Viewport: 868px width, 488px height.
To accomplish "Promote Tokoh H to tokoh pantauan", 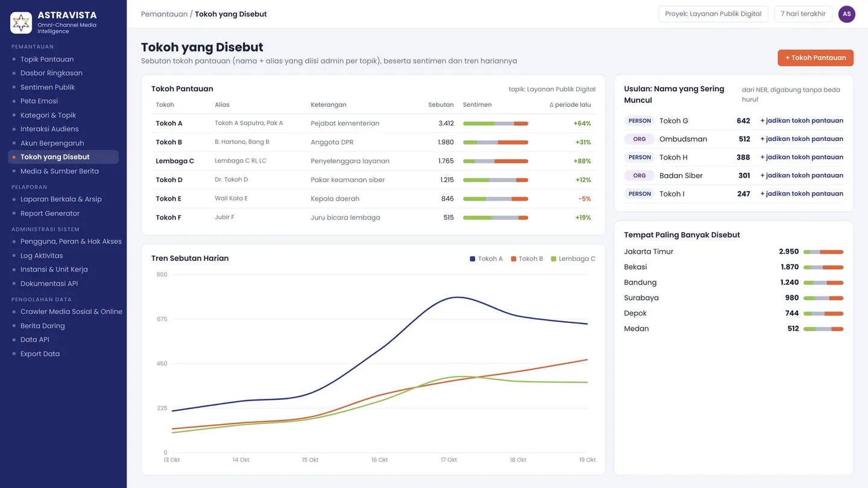I will click(802, 157).
